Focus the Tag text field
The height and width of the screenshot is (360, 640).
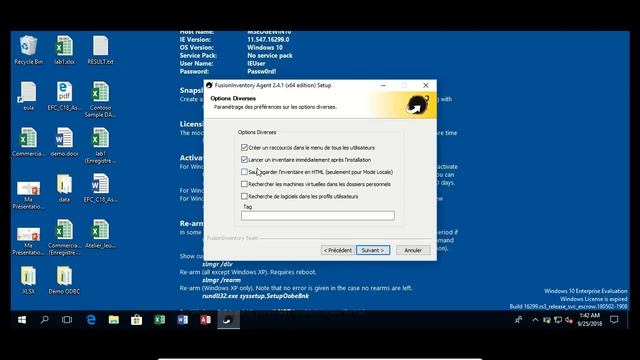[x=318, y=216]
